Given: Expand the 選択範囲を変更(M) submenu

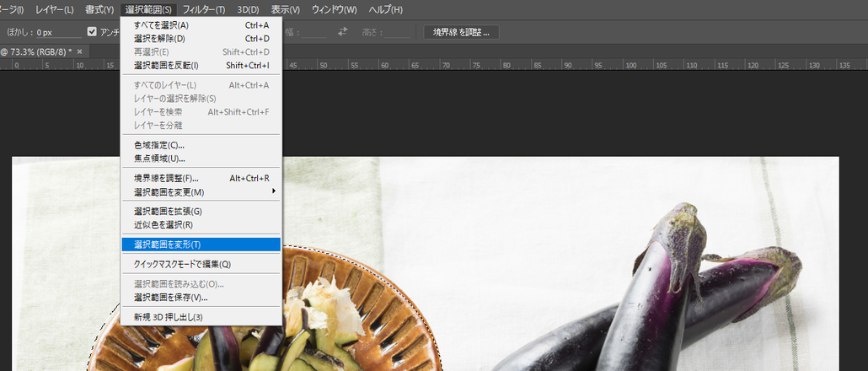Looking at the screenshot, I should click(201, 192).
